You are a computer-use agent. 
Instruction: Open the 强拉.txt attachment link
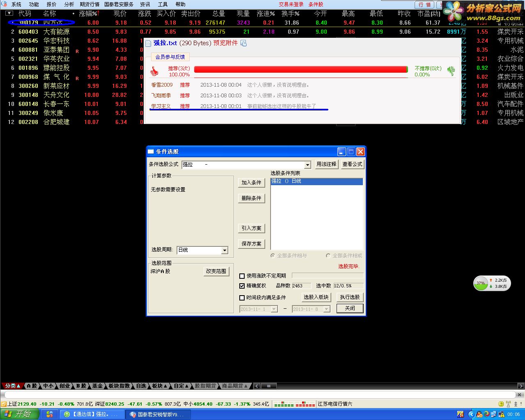click(x=165, y=43)
